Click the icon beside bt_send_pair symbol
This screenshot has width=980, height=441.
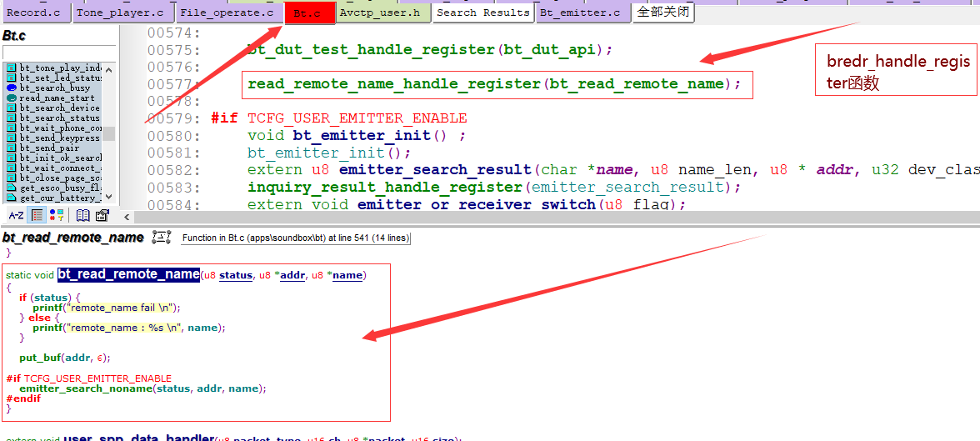pyautogui.click(x=12, y=148)
